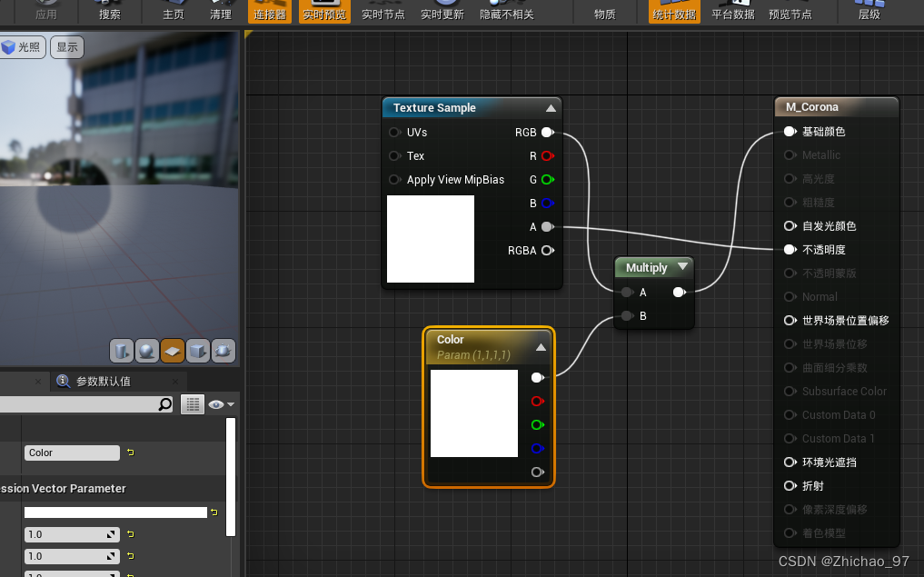This screenshot has width=924, height=577.
Task: Click the 显示 show button in viewport
Action: 66,46
